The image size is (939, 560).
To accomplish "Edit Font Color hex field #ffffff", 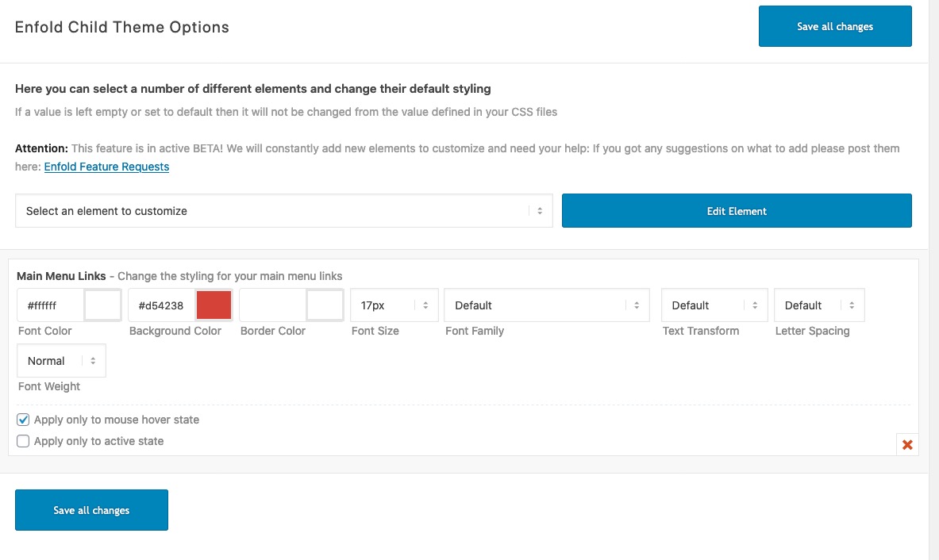I will tap(50, 305).
